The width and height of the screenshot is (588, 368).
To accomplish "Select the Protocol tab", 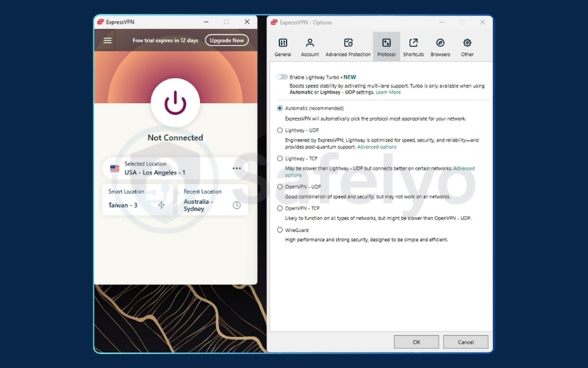I will (x=386, y=47).
